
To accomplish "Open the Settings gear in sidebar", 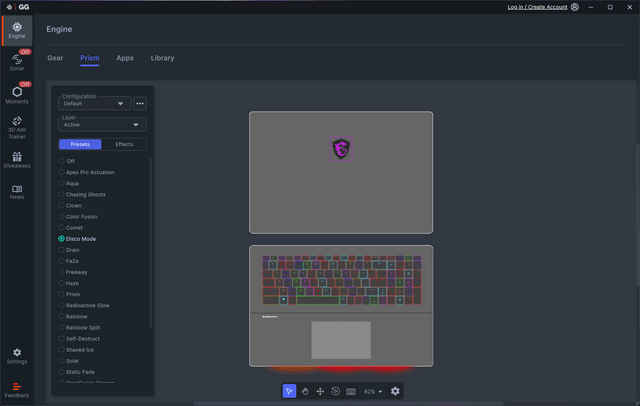I will (17, 356).
